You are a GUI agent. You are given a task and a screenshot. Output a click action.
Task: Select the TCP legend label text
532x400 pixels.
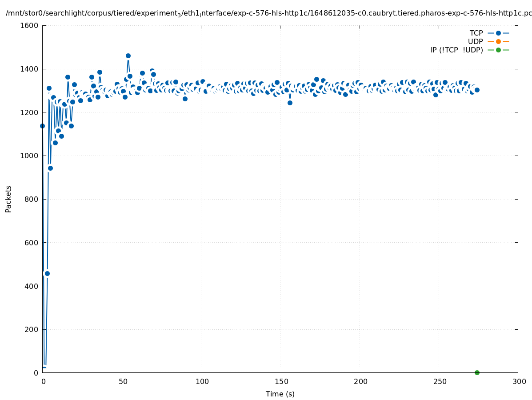(476, 33)
